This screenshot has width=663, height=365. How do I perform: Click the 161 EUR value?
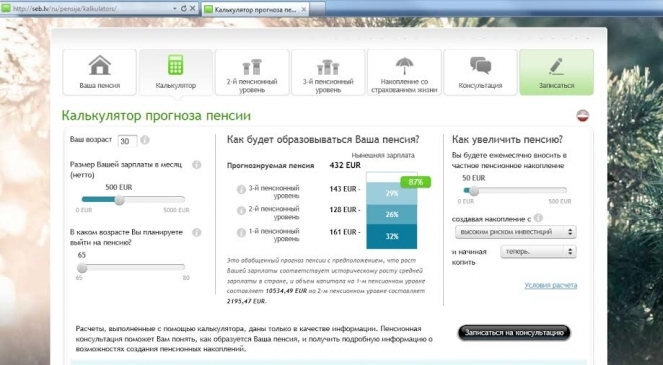pos(343,232)
